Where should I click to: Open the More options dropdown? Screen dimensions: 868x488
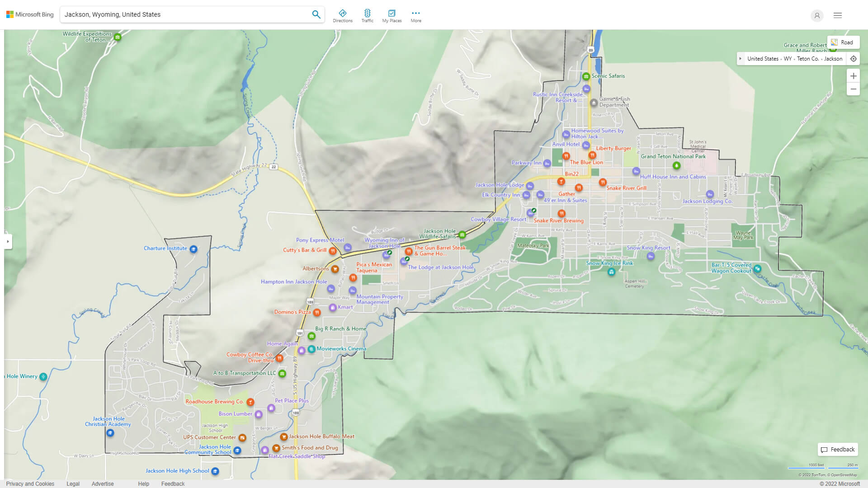click(415, 13)
